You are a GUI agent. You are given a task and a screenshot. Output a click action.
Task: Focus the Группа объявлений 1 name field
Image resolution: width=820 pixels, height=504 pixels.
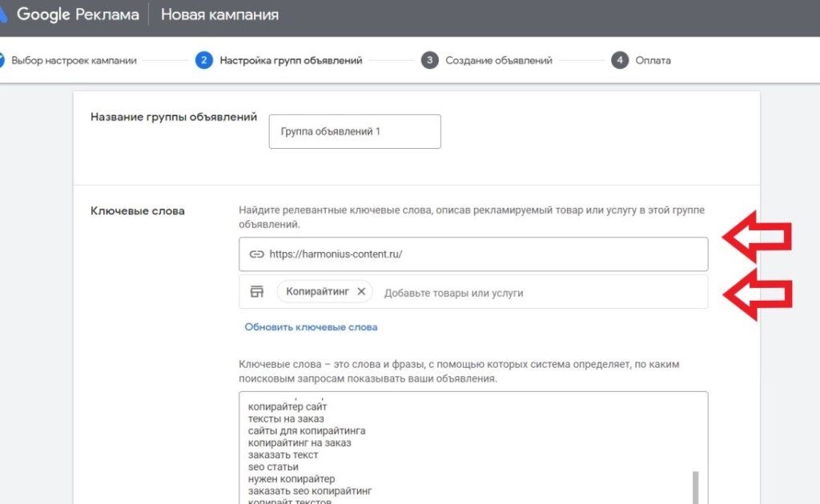[x=355, y=131]
